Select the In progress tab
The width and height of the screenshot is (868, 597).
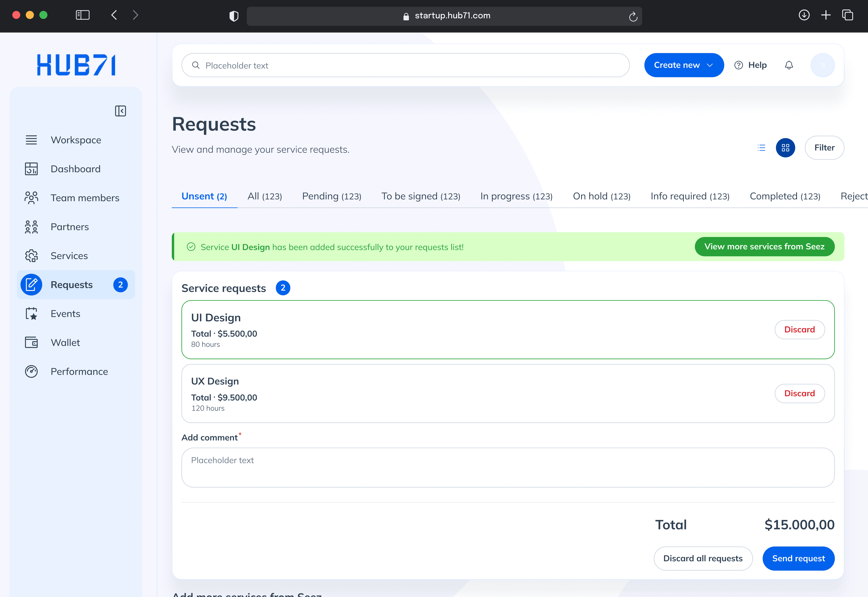[x=516, y=196]
